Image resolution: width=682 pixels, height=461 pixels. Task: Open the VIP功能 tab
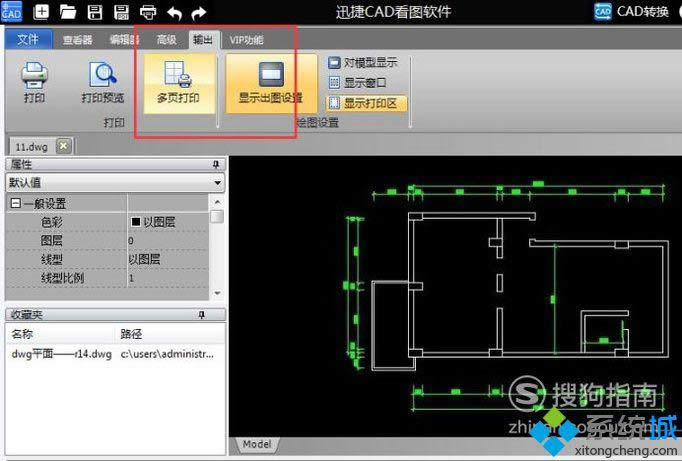246,40
